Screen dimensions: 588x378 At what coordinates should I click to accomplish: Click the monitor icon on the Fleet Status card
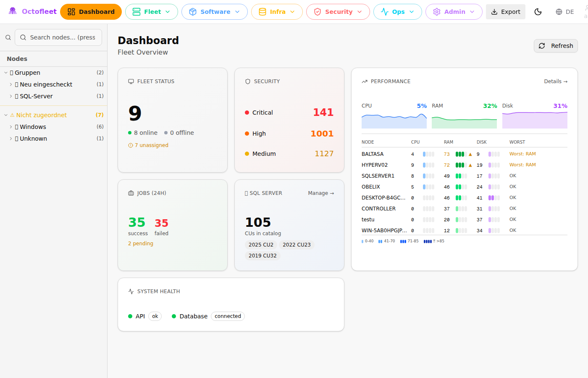pyautogui.click(x=131, y=81)
